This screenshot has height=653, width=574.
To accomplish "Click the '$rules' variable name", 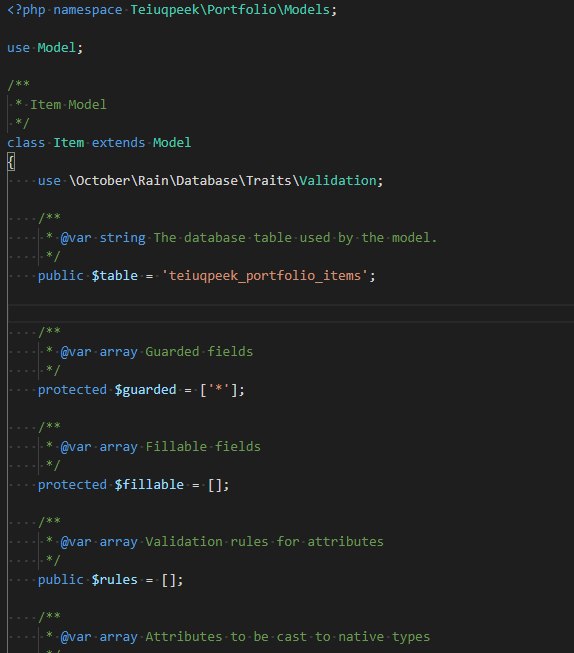I will tap(115, 580).
